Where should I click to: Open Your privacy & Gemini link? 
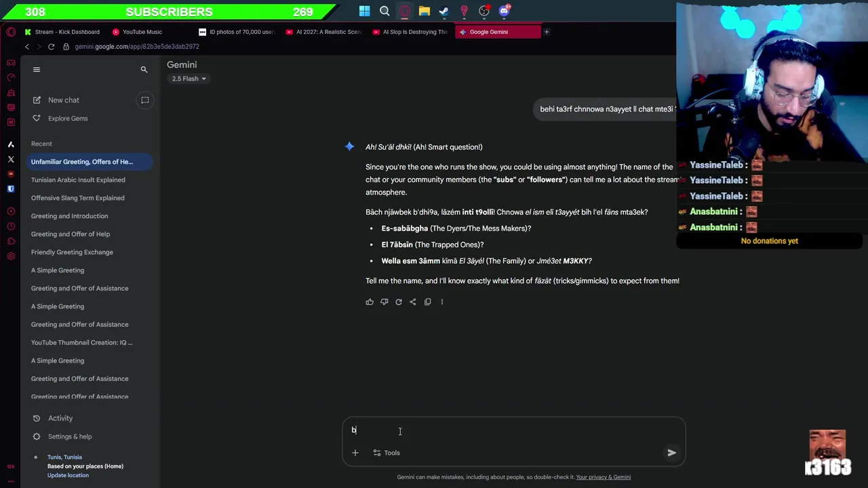click(x=604, y=477)
